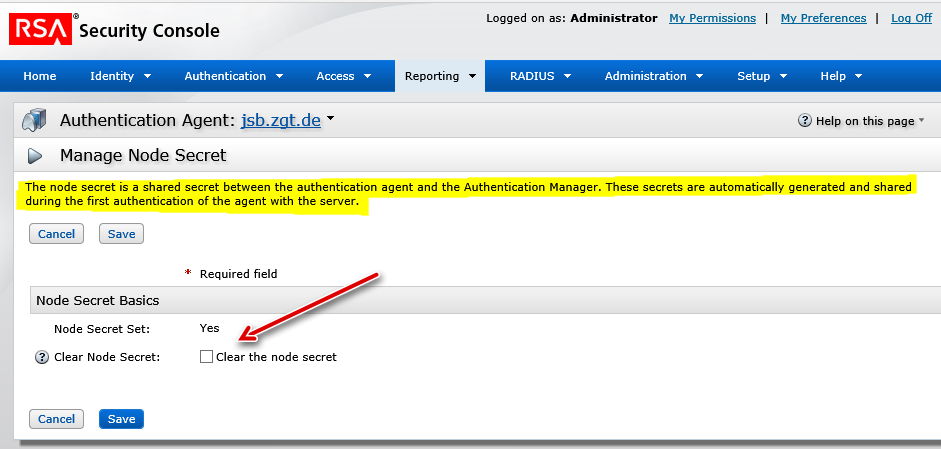This screenshot has width=941, height=449.
Task: Open the Identity dropdown menu
Action: coord(120,76)
